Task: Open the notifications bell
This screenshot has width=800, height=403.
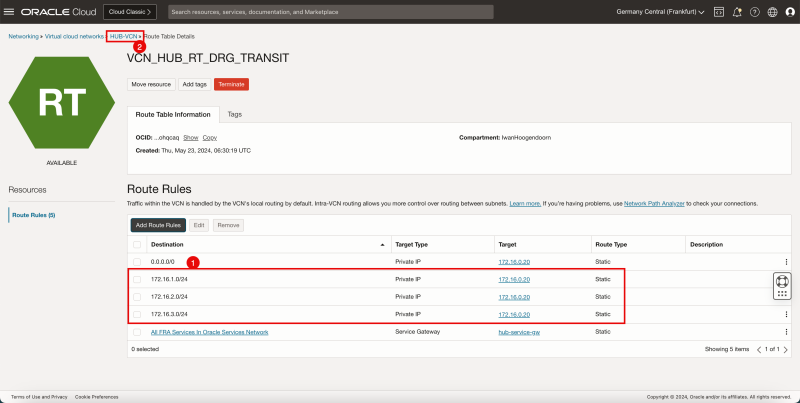Action: tap(736, 12)
